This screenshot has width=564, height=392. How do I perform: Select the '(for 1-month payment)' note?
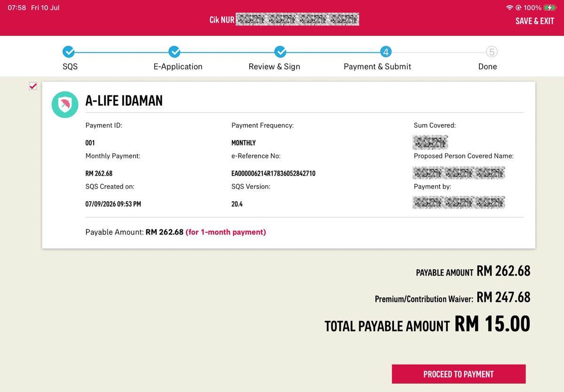coord(226,232)
